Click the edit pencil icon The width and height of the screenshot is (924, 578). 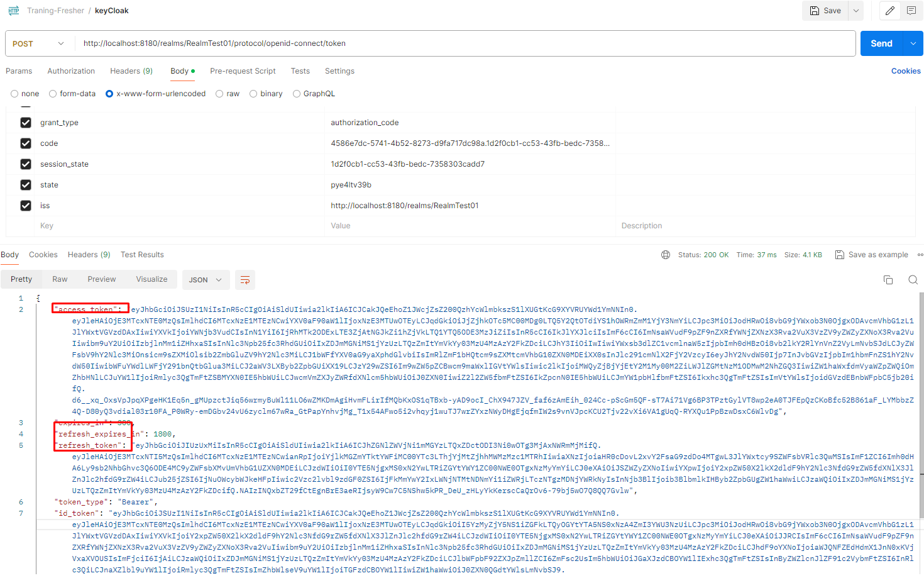point(890,11)
